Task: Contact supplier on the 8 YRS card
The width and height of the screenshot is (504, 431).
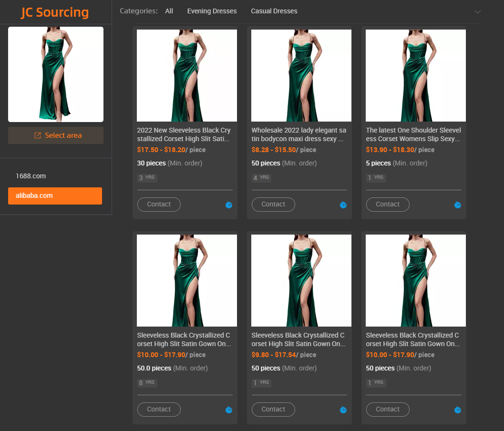Action: (x=159, y=410)
